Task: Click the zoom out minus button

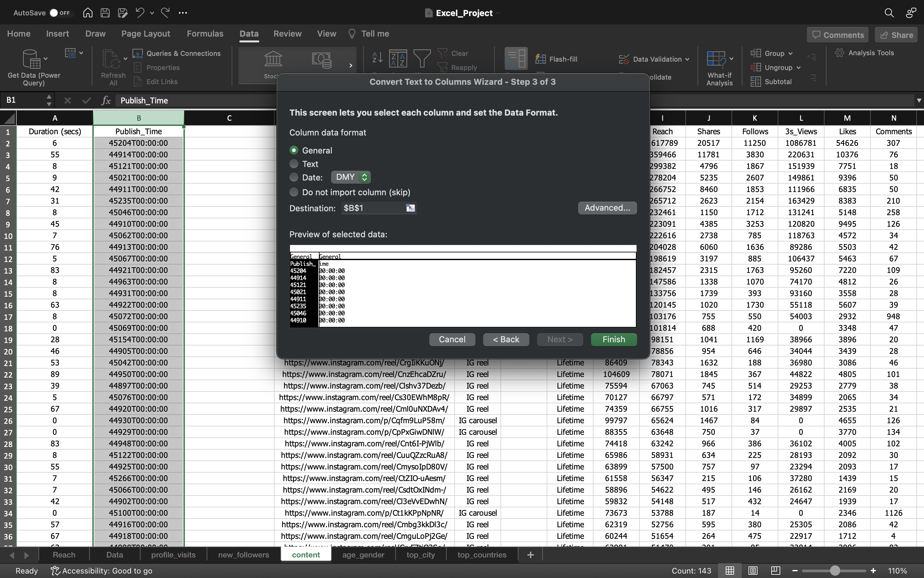Action: pyautogui.click(x=795, y=571)
